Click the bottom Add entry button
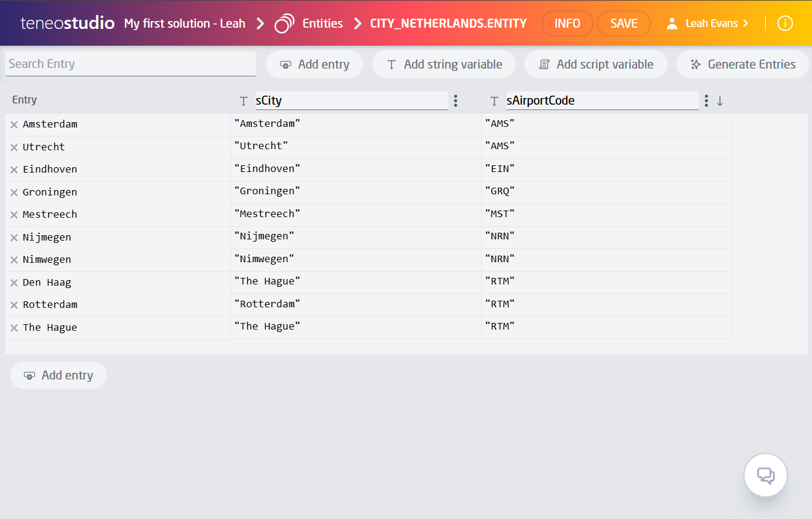 (58, 375)
